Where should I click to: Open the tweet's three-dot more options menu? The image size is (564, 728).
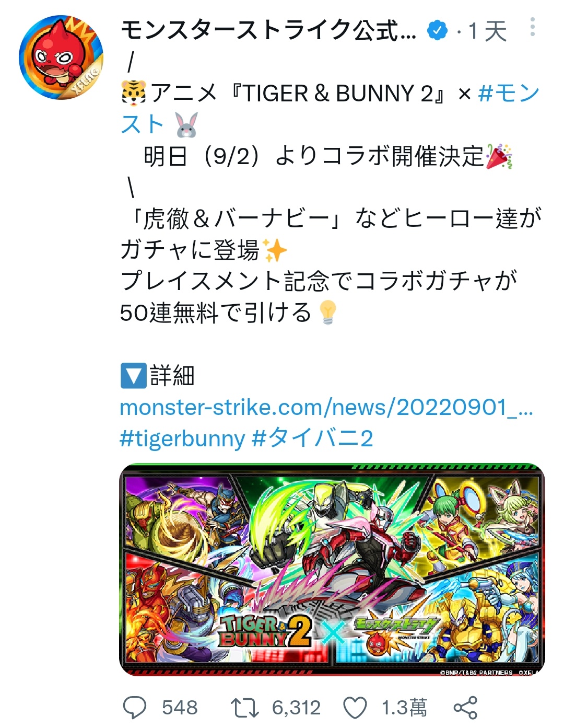(x=532, y=27)
